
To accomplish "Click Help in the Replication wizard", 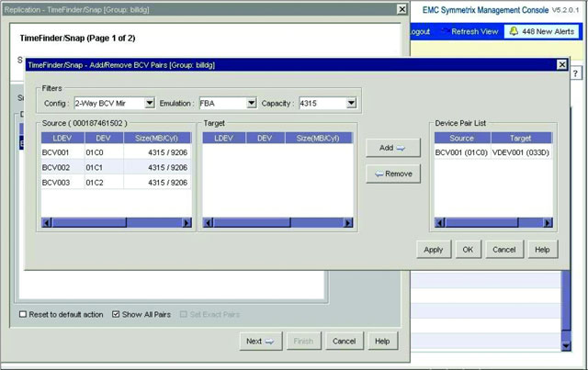I will click(382, 342).
